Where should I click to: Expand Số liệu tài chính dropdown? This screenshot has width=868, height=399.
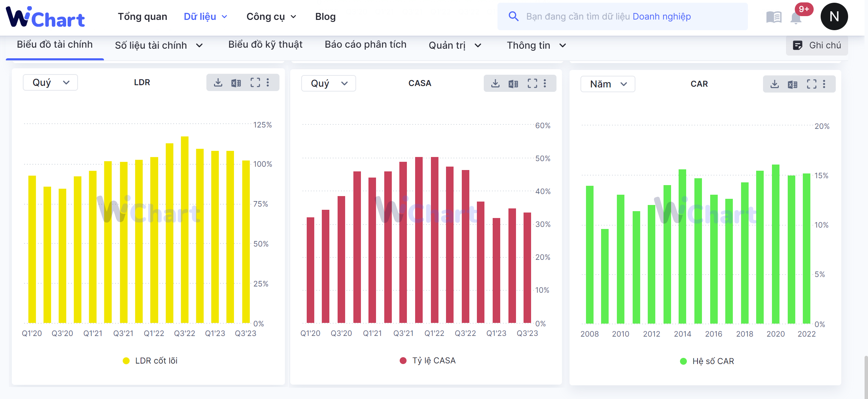point(159,45)
